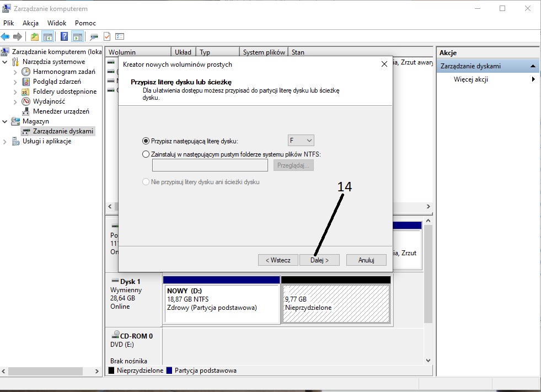Viewport: 541px width, 392px height.
Task: Open the Akcja menu
Action: (x=30, y=23)
